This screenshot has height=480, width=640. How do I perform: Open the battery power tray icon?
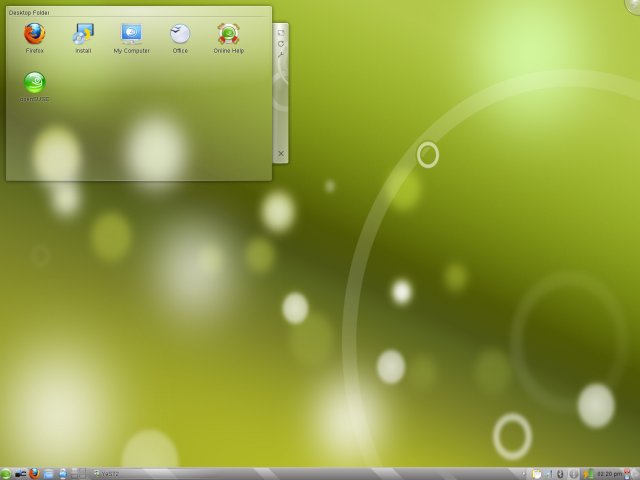pos(589,473)
